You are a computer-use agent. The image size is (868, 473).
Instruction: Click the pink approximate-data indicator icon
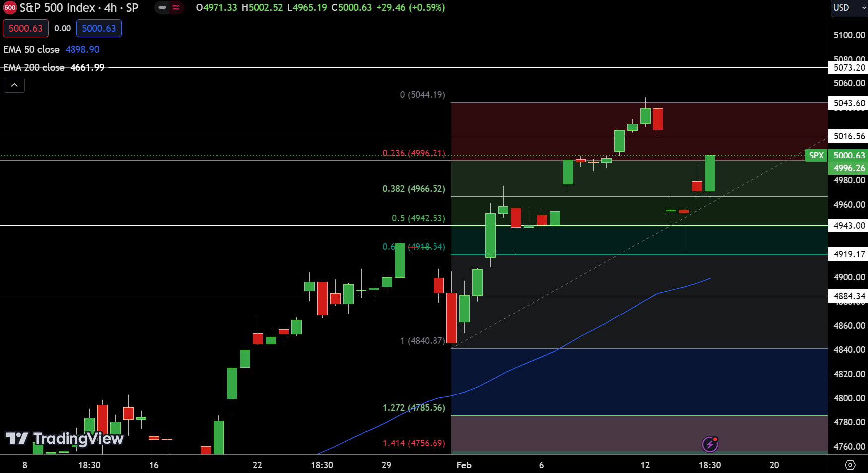click(176, 8)
